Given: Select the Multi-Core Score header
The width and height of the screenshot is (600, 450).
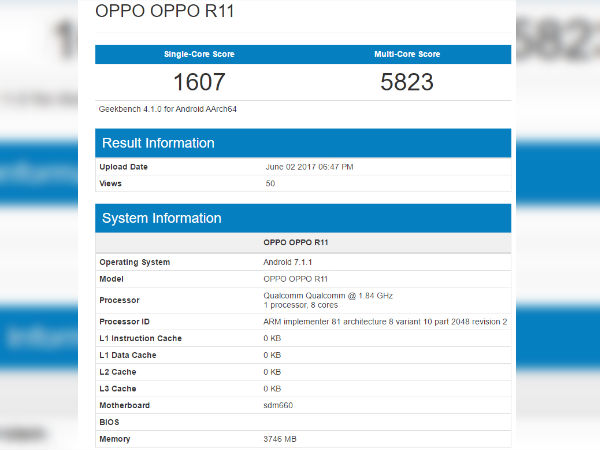Looking at the screenshot, I should coord(407,54).
